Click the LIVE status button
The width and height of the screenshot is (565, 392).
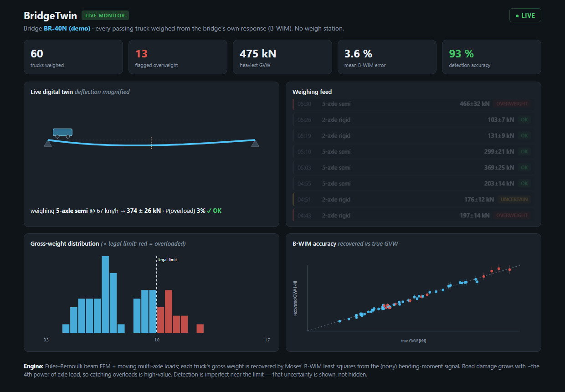[525, 15]
